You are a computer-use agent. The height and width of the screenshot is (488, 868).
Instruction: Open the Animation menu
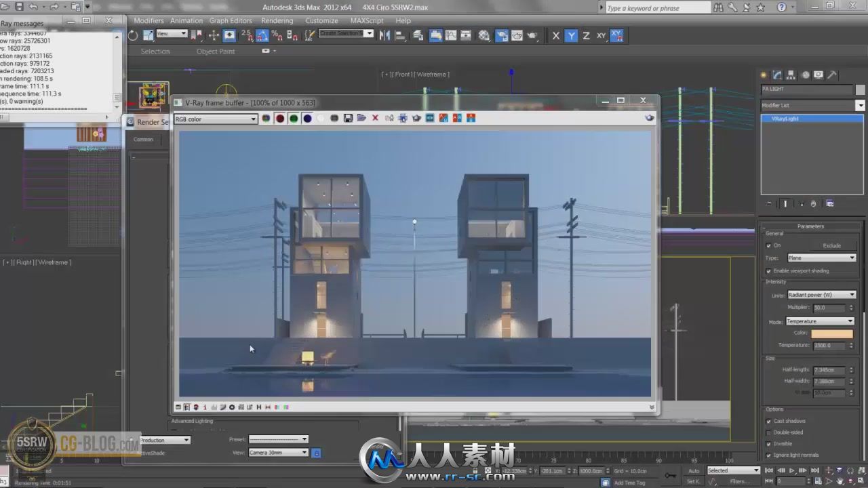[186, 20]
